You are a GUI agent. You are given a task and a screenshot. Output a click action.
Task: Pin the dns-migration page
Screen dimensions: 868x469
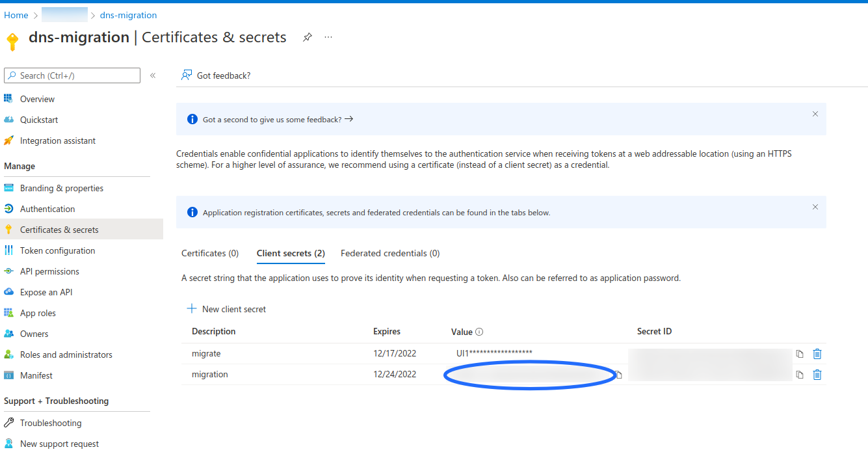(307, 38)
